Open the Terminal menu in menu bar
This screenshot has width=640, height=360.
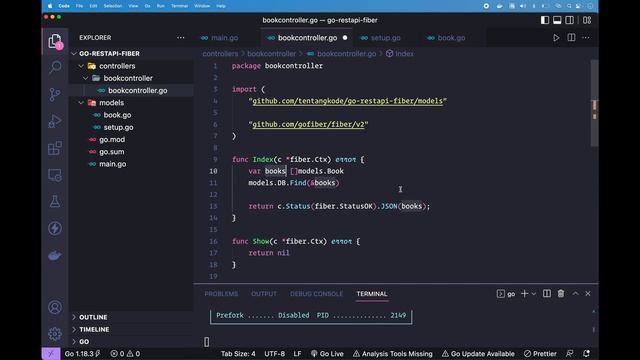pyautogui.click(x=179, y=6)
